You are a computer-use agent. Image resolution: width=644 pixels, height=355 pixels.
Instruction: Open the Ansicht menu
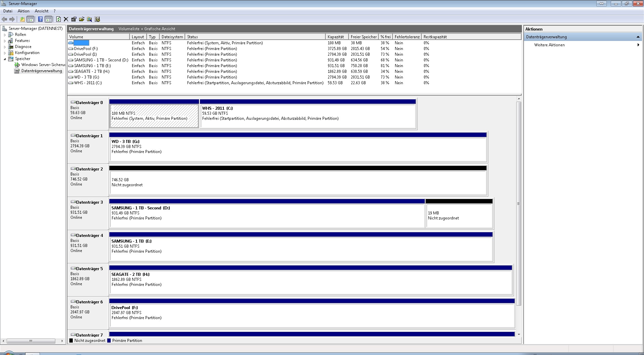click(42, 11)
